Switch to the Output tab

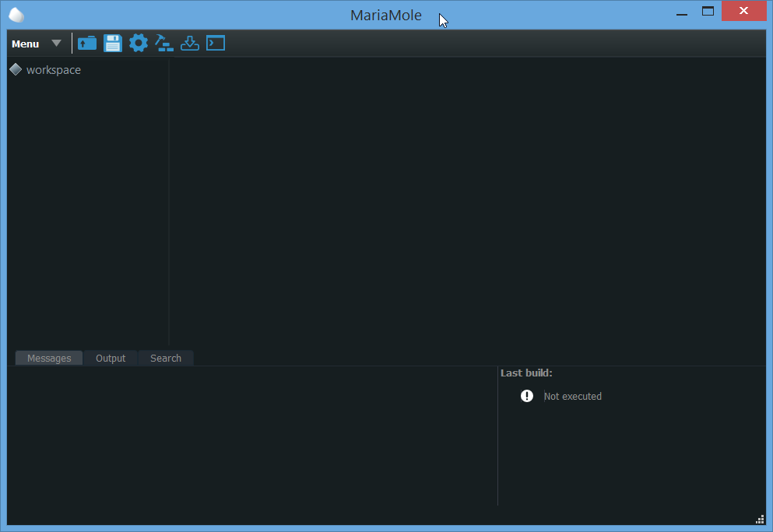(x=111, y=358)
